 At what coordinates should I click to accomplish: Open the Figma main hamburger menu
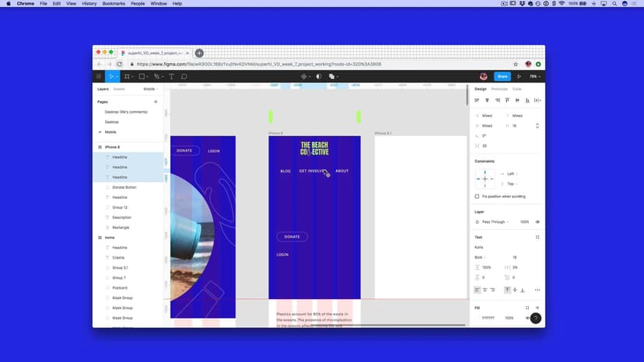tap(99, 76)
